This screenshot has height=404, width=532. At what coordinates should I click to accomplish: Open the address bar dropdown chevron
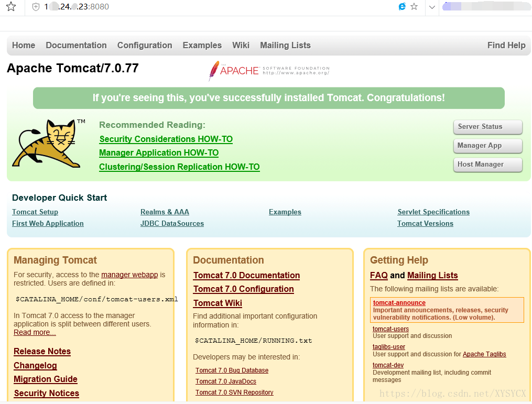pos(432,7)
